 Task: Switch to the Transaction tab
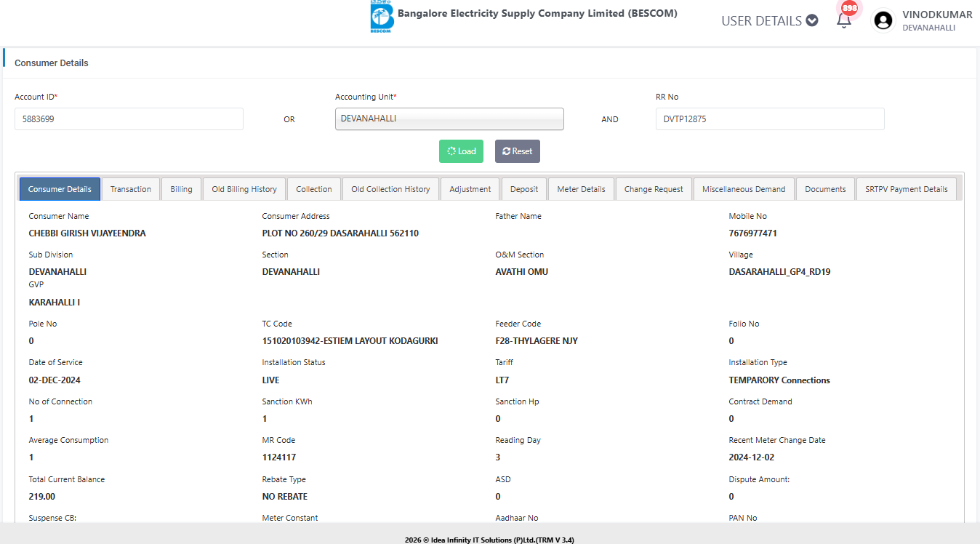[131, 189]
